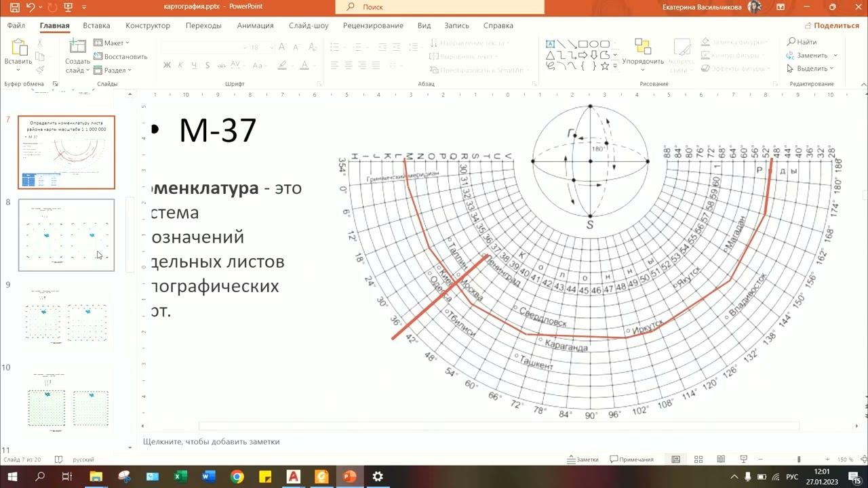The width and height of the screenshot is (868, 488).
Task: Start slideshow from the quick access toolbar
Action: 67,7
